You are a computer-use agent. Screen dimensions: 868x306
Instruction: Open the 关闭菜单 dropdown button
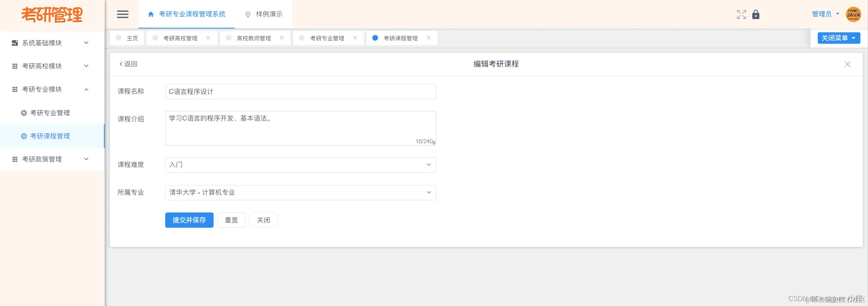coord(839,38)
